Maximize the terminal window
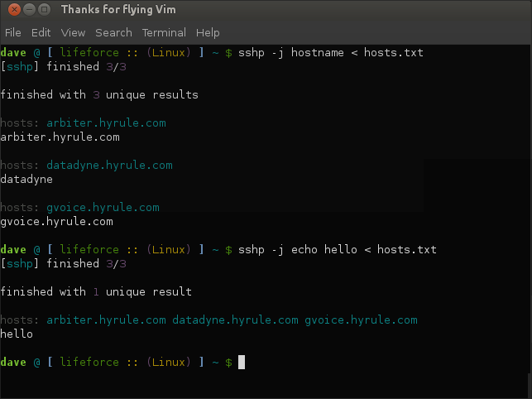Screen dimensions: 532x399 [44, 9]
